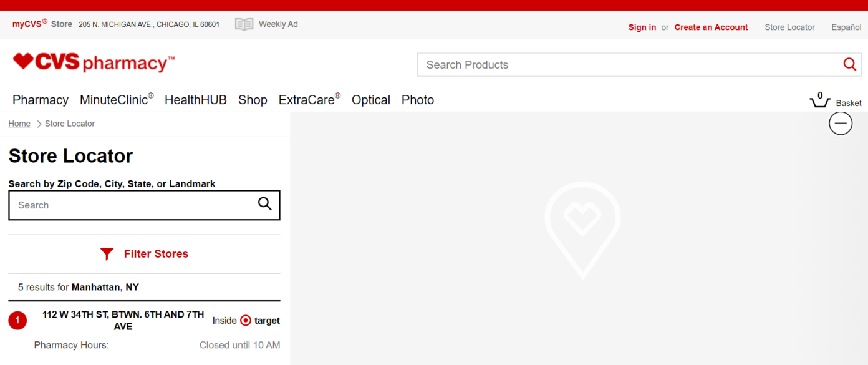868x365 pixels.
Task: Click the Weekly Ad booklet icon
Action: pos(244,24)
